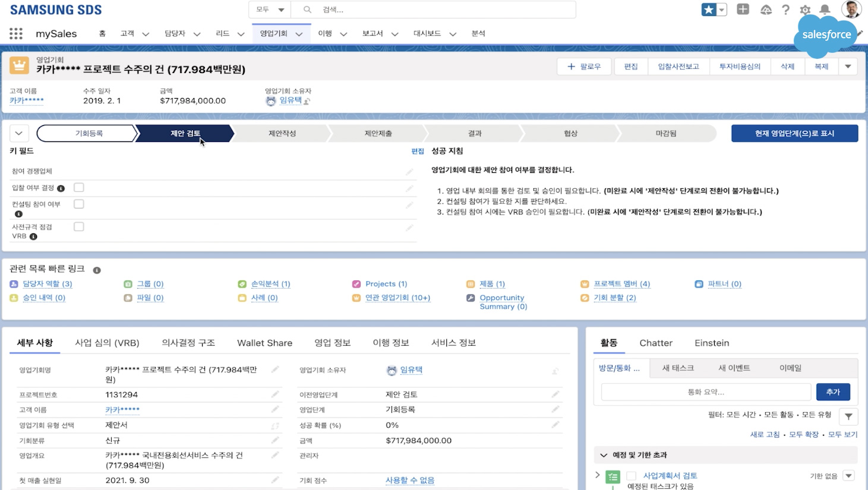Click the 통화 요약 input field
Image resolution: width=868 pixels, height=490 pixels.
(x=706, y=392)
